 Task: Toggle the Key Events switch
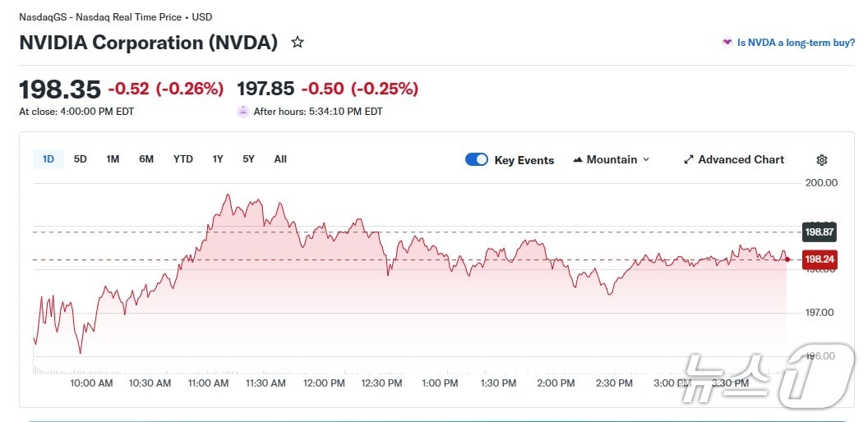[477, 160]
